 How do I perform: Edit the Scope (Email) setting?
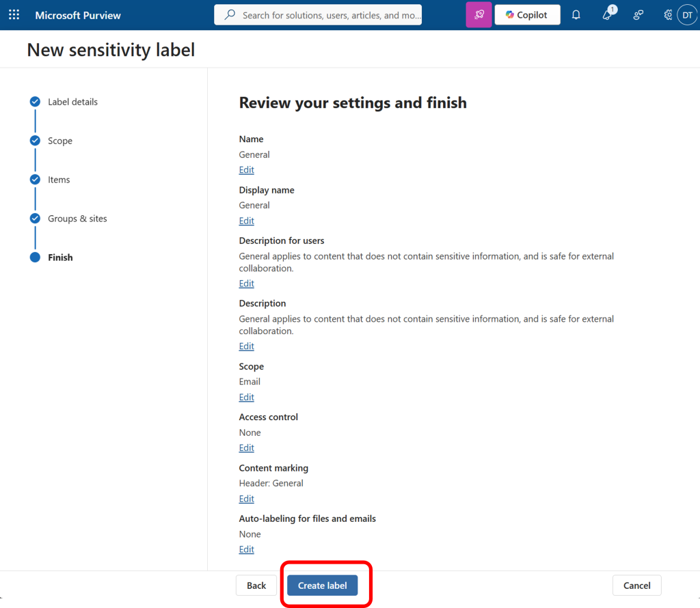(x=246, y=397)
